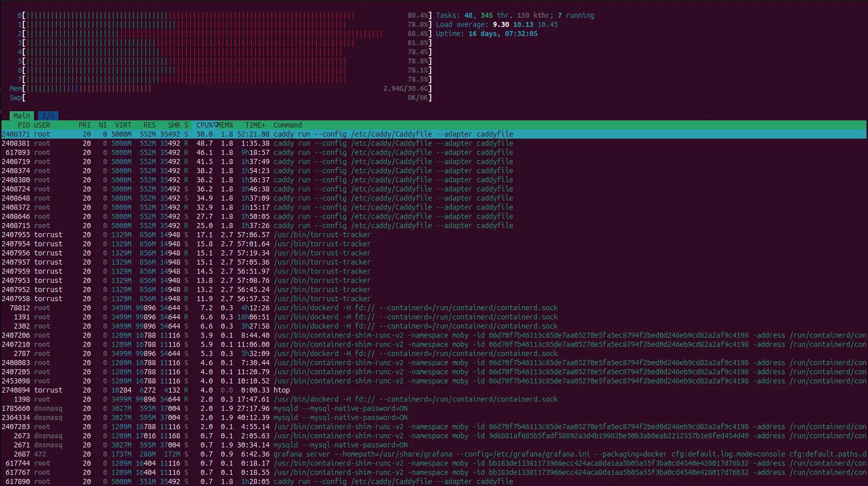Select torrust-tracker row PID 2407956

[434, 253]
